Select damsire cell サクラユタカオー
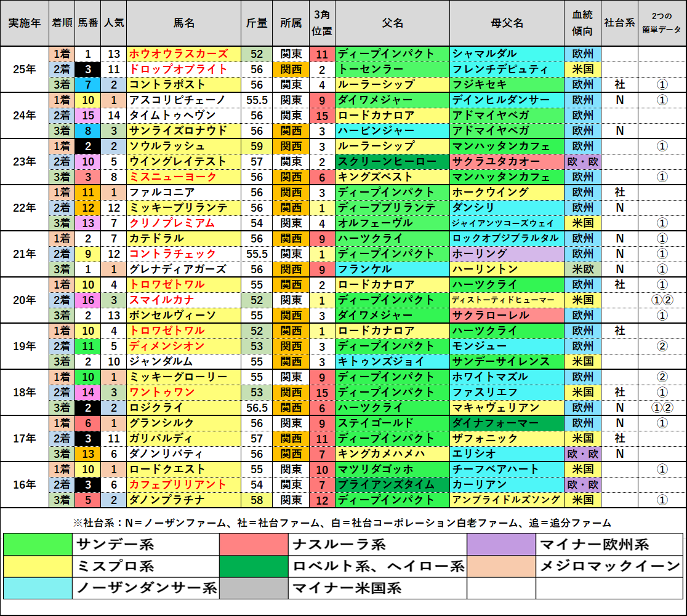This screenshot has height=616, width=687. [x=507, y=162]
